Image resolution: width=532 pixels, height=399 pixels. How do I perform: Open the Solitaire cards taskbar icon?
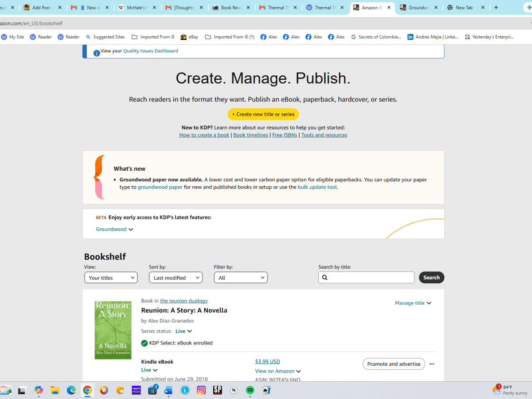tap(266, 390)
